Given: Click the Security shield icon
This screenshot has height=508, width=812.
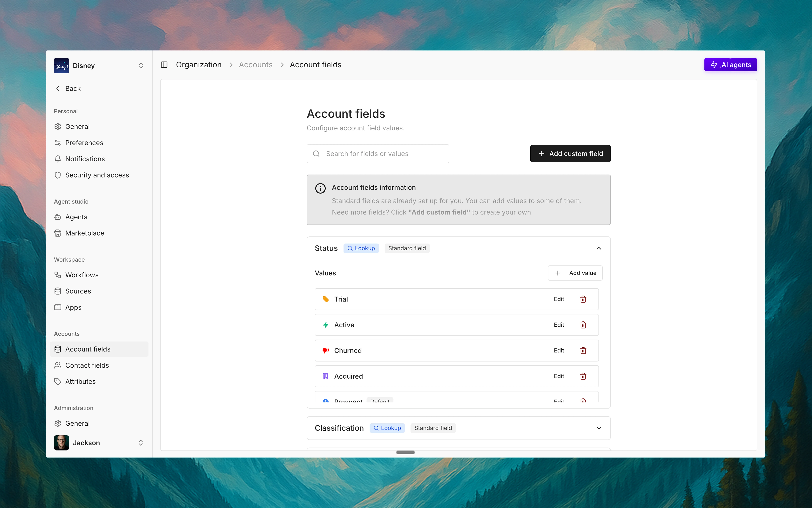Looking at the screenshot, I should pyautogui.click(x=58, y=175).
